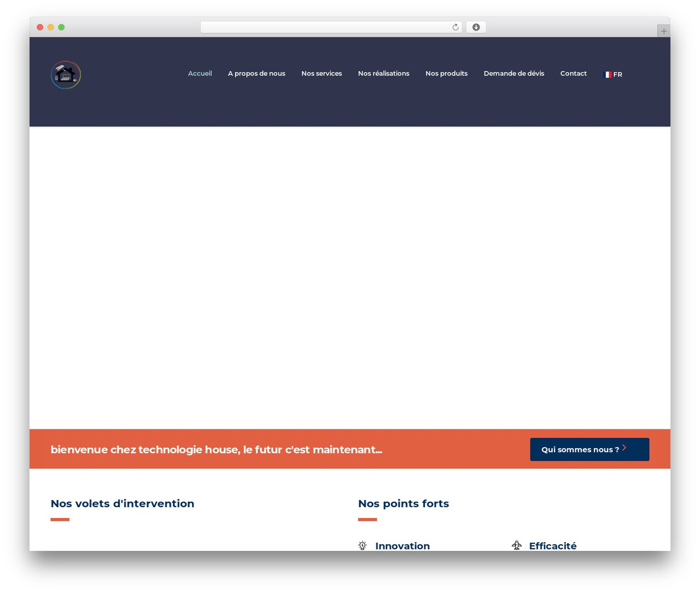The width and height of the screenshot is (700, 593).
Task: Go to the Contact page
Action: pos(574,73)
